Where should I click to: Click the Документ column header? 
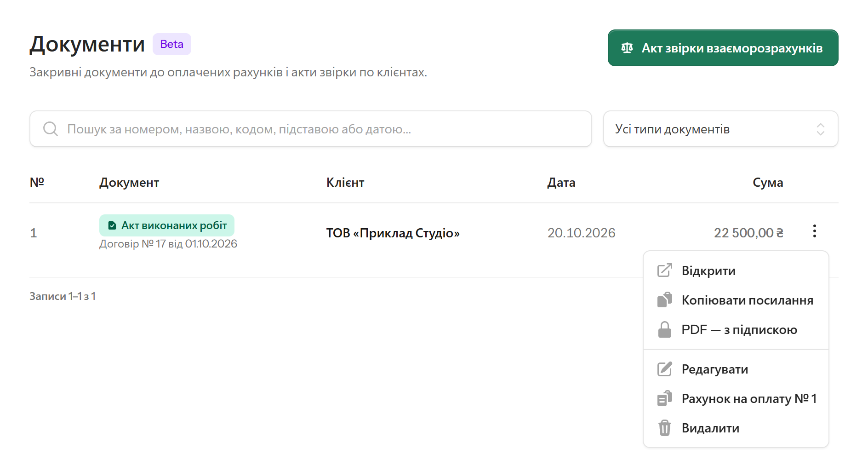click(x=129, y=183)
